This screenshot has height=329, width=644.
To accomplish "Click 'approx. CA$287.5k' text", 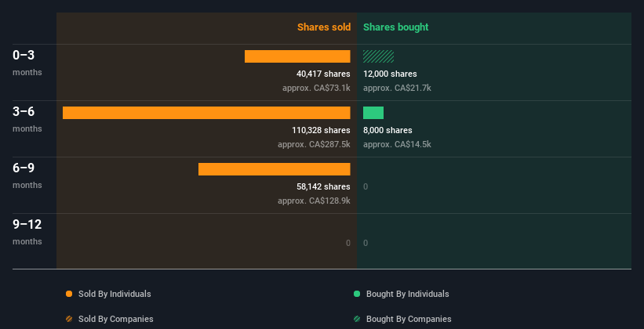I will [314, 144].
